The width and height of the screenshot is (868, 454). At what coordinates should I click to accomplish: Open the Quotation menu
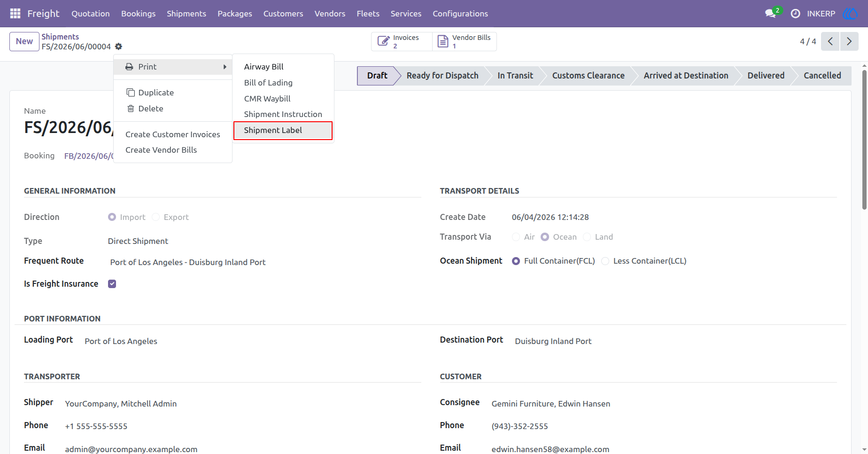91,14
